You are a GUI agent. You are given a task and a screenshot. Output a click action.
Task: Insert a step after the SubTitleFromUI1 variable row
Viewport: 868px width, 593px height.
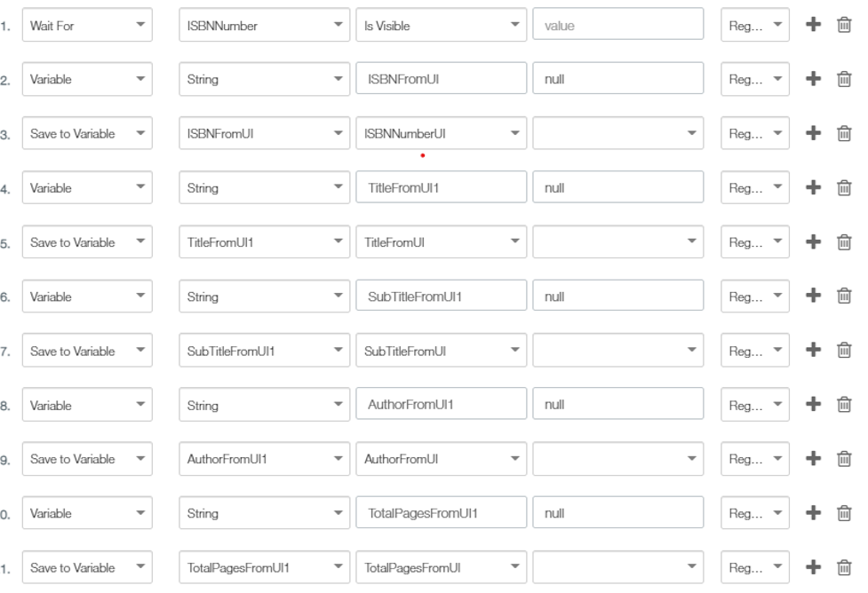[813, 296]
